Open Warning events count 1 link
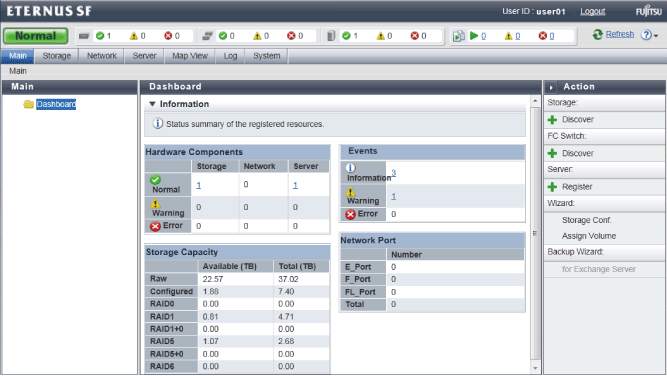667x376 pixels. click(x=393, y=196)
